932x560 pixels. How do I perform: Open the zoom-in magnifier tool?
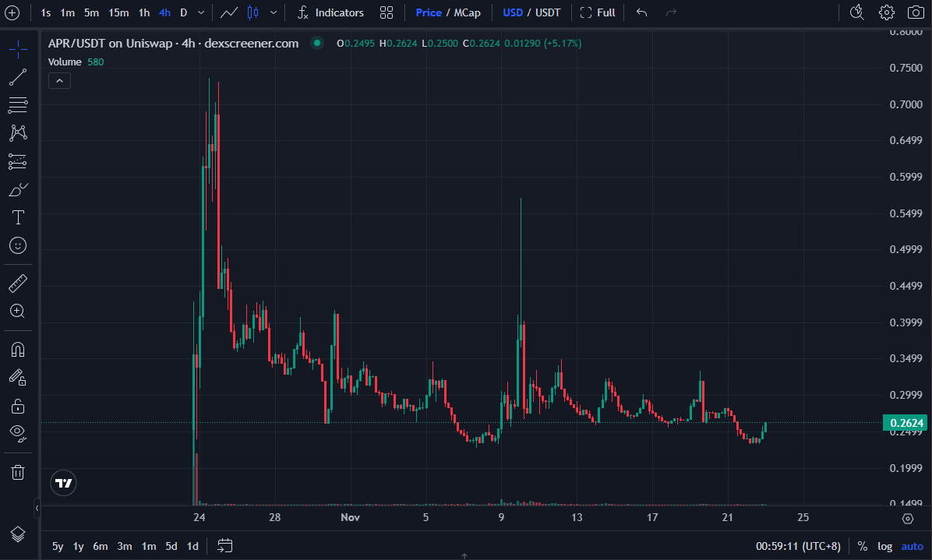(17, 311)
